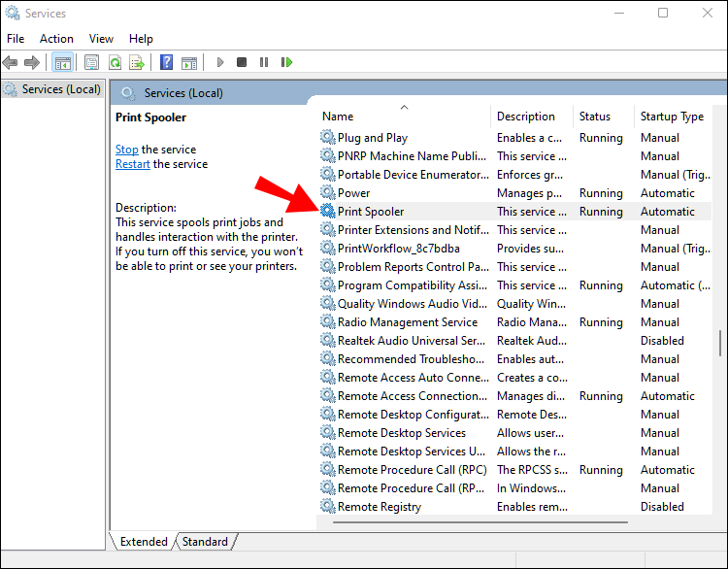Select the Plug and Play gear icon
The height and width of the screenshot is (569, 728).
point(328,137)
